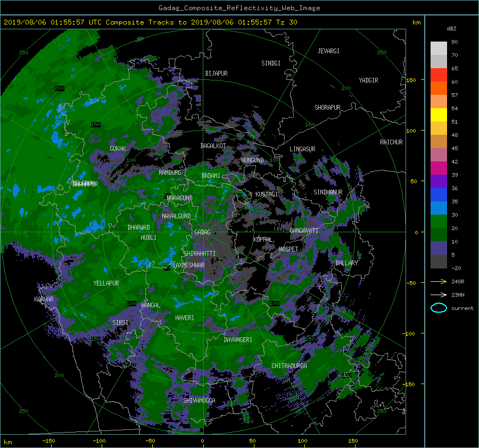Click legend value 57
The height and width of the screenshot is (448, 479).
point(455,95)
